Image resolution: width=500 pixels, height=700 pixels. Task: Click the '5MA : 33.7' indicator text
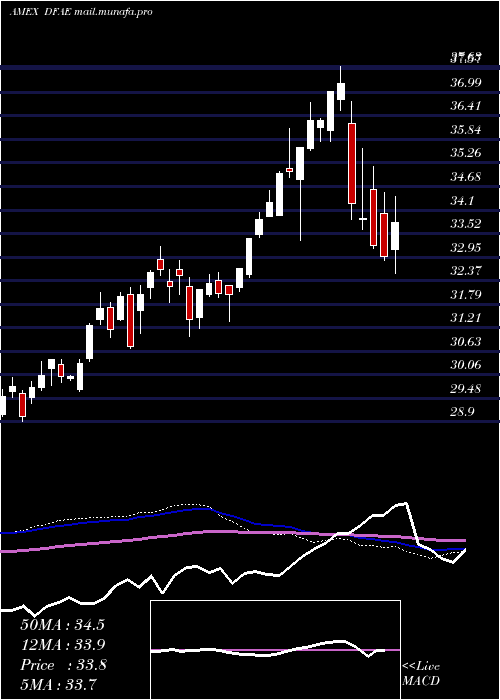(58, 684)
